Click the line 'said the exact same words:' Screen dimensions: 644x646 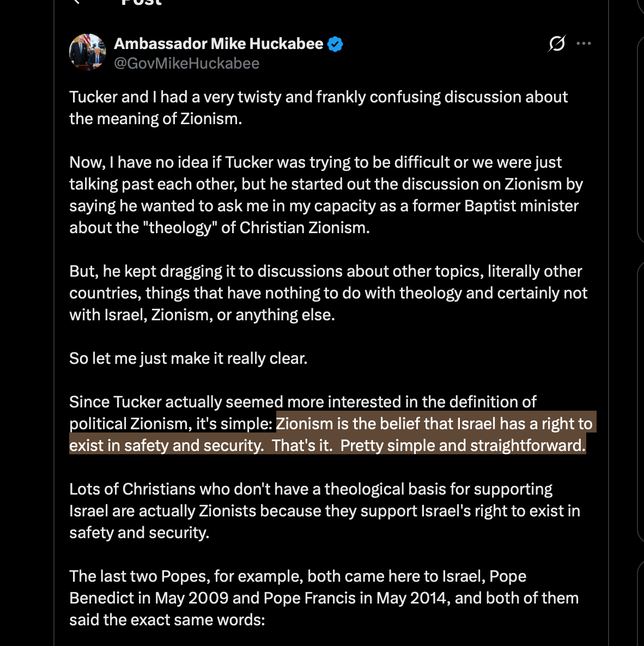pyautogui.click(x=167, y=620)
